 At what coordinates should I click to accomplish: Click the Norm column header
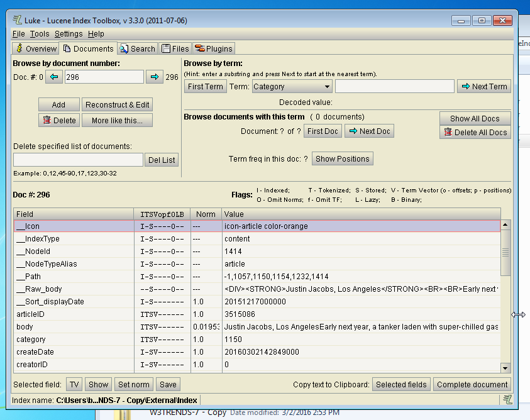[206, 214]
